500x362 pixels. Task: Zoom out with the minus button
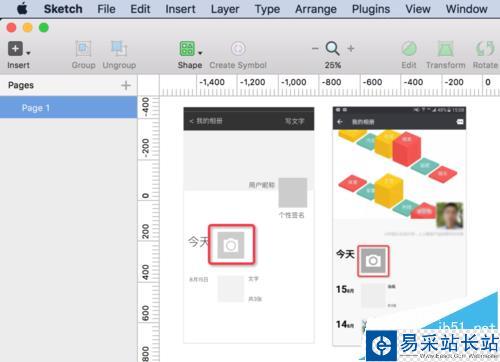pos(315,49)
